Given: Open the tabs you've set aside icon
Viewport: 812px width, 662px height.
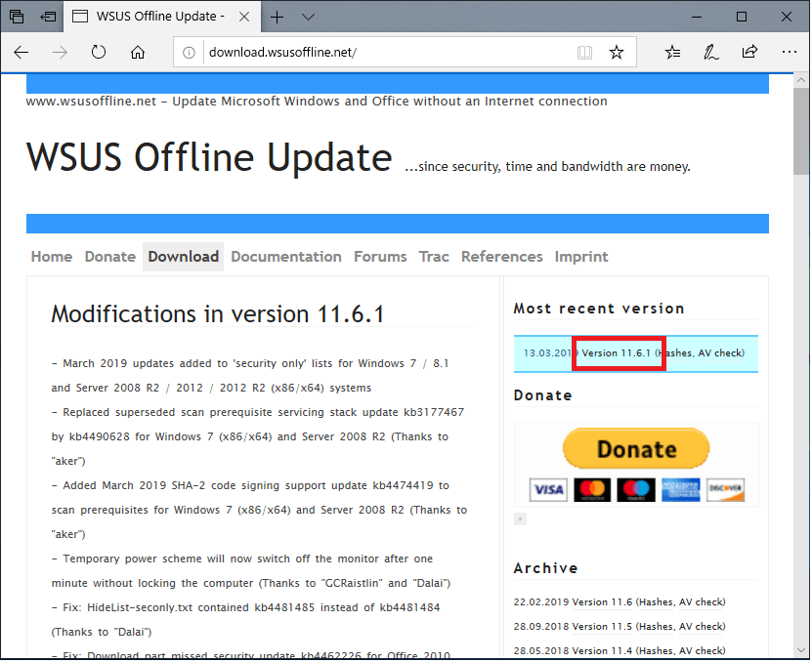Looking at the screenshot, I should [x=17, y=17].
